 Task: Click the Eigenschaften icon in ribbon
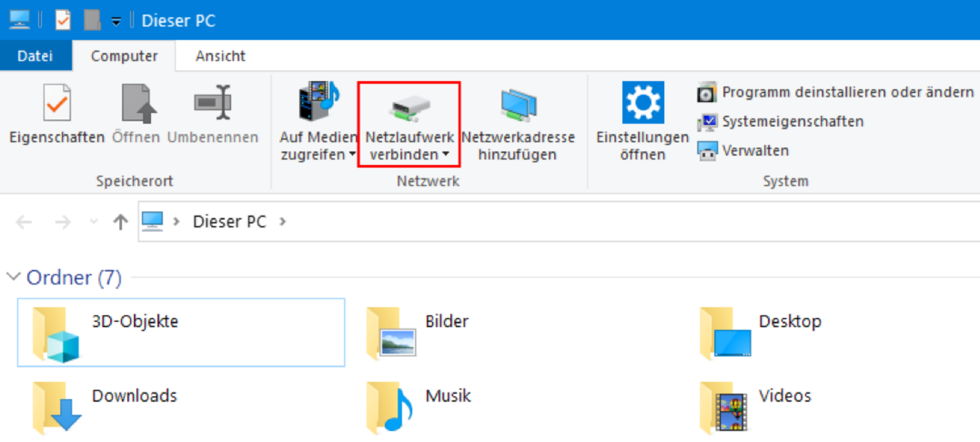click(x=56, y=103)
